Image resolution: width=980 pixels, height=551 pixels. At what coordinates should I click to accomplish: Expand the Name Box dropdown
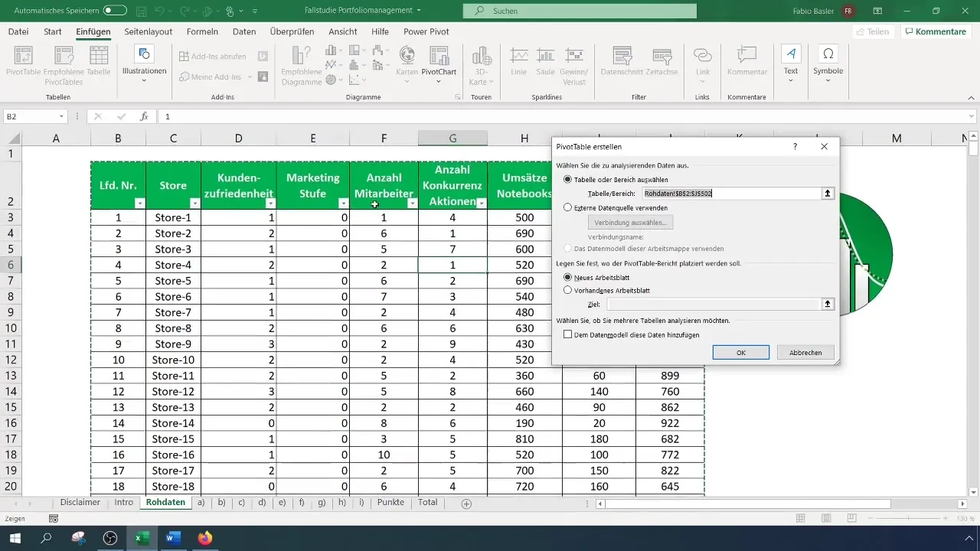62,116
